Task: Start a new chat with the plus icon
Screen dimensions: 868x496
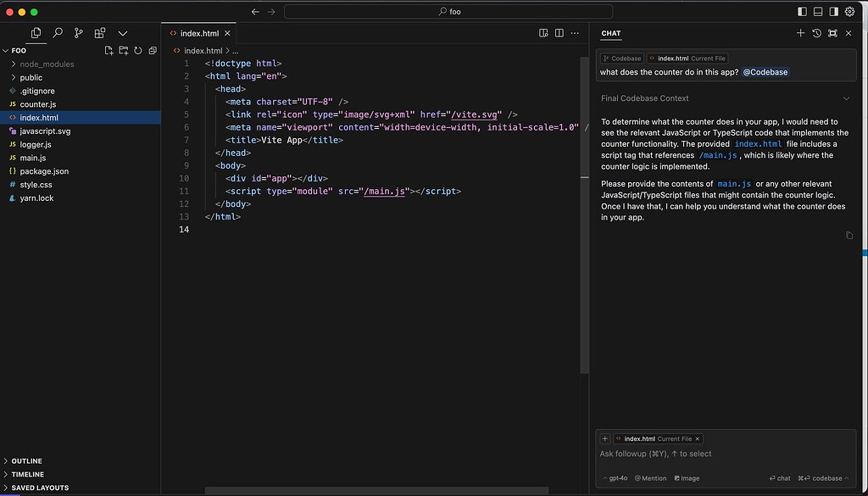Action: pyautogui.click(x=800, y=33)
